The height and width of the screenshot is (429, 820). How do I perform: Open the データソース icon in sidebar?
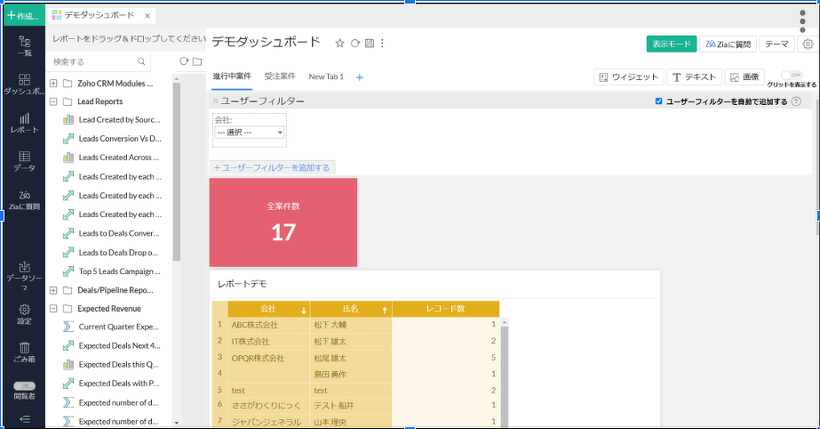tap(23, 274)
